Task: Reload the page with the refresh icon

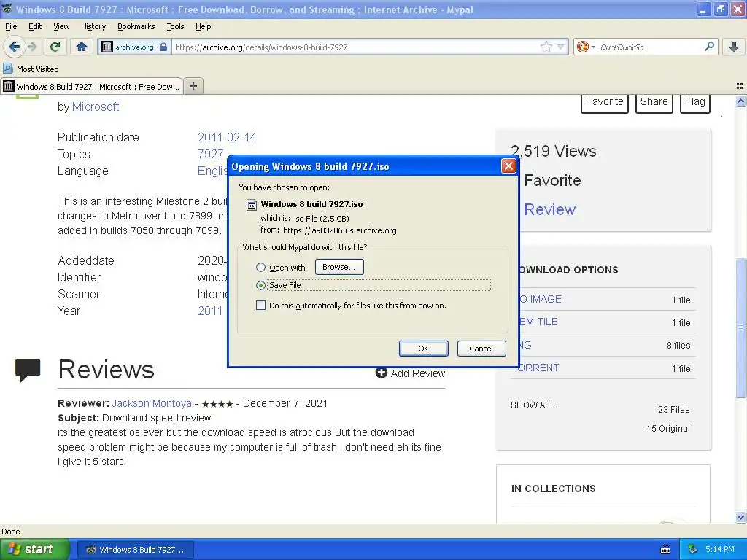Action: [x=55, y=47]
